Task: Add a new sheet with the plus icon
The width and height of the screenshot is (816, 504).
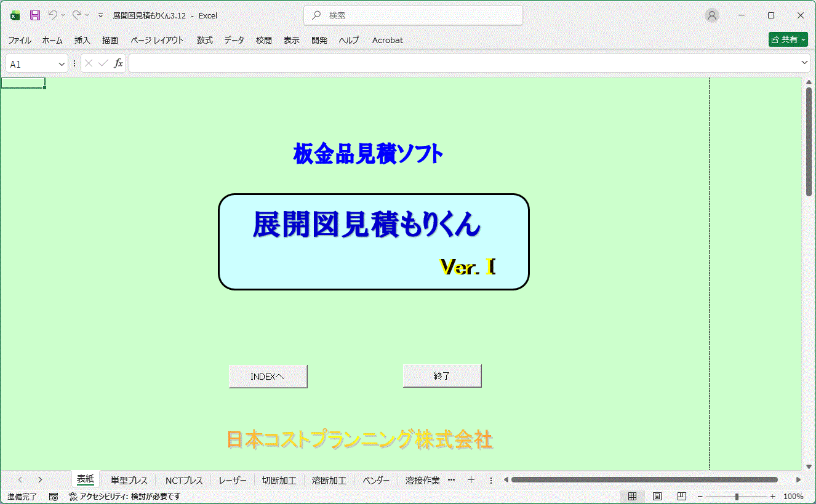Action: 471,479
